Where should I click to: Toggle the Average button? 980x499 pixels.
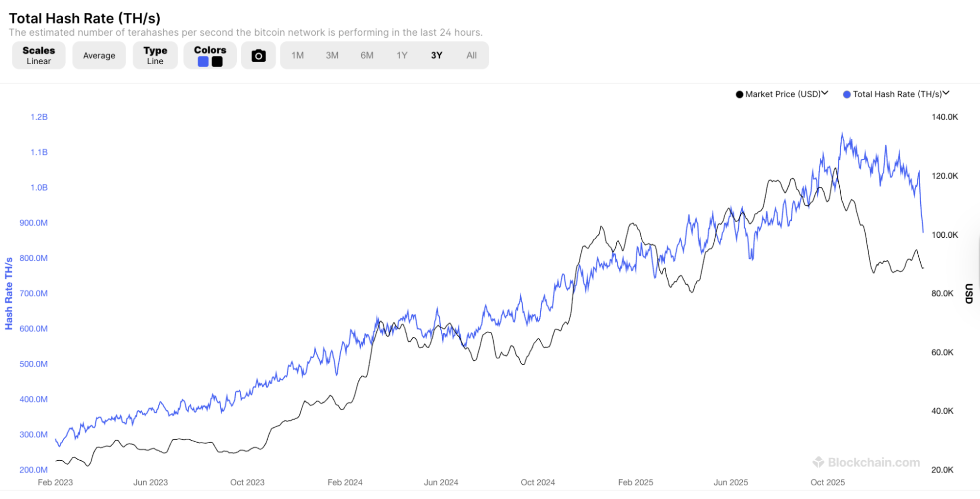point(99,55)
